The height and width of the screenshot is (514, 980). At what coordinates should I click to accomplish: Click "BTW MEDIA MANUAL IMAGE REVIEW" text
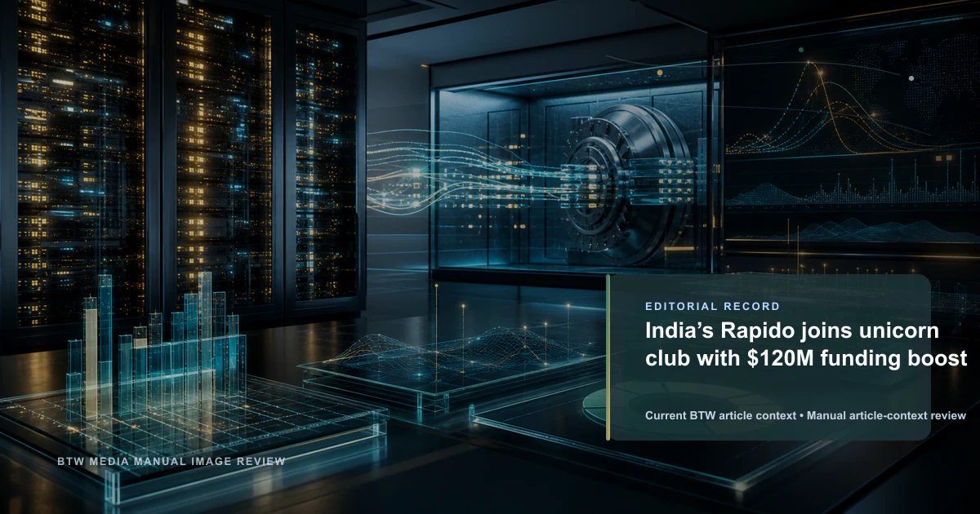click(x=171, y=462)
